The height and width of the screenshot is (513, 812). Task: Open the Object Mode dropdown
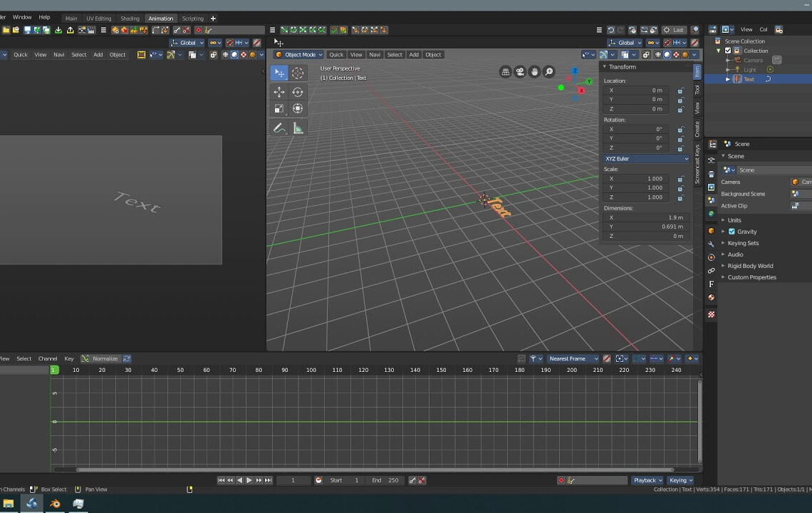click(300, 54)
